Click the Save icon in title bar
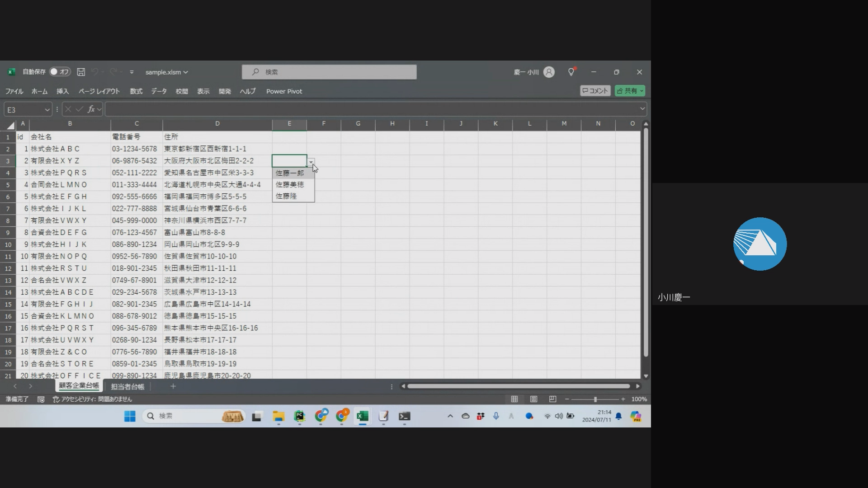This screenshot has width=868, height=488. (x=81, y=72)
